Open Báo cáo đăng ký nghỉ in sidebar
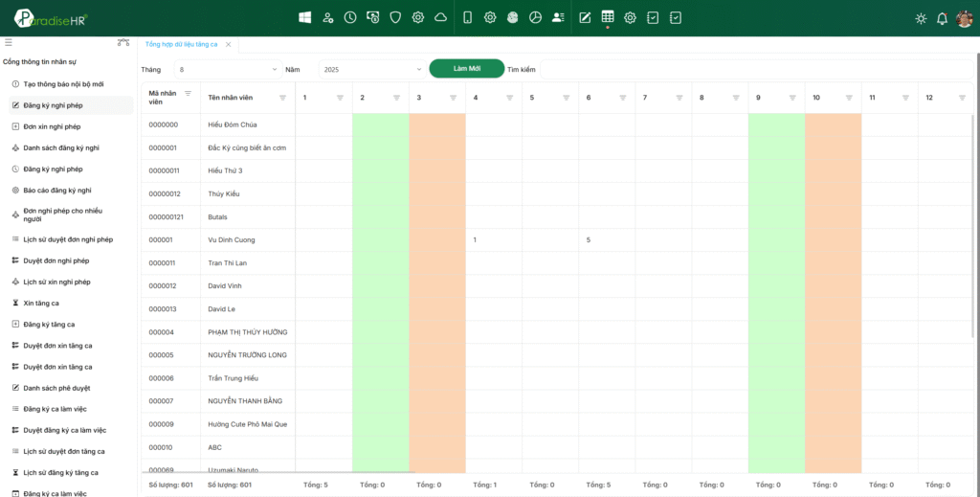The width and height of the screenshot is (980, 497). tap(56, 190)
